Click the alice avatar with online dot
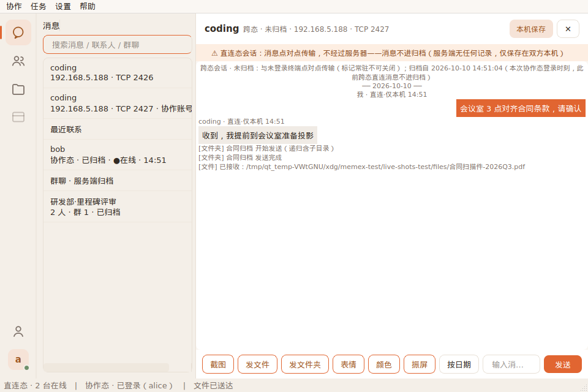588x392 pixels. (x=18, y=360)
